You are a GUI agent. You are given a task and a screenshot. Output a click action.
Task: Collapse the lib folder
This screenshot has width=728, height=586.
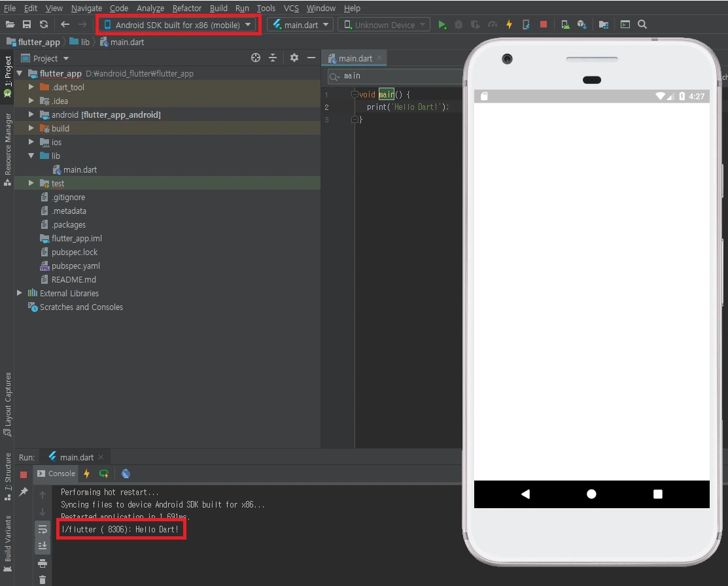(31, 156)
